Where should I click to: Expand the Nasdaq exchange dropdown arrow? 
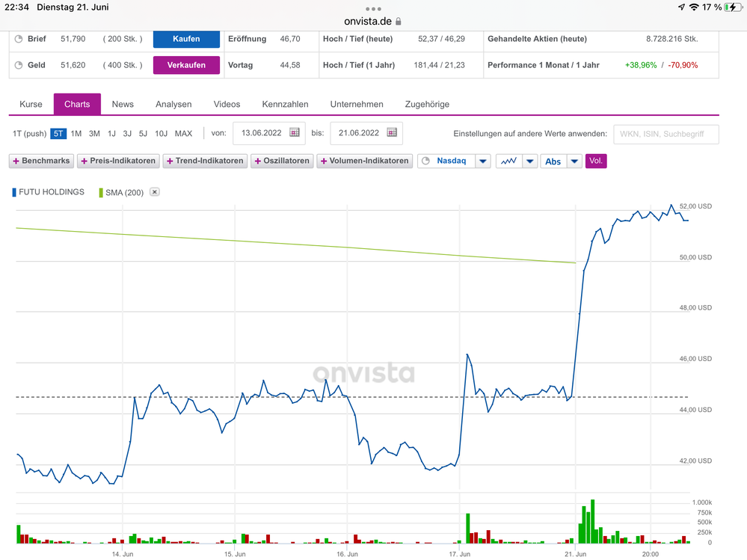(483, 161)
